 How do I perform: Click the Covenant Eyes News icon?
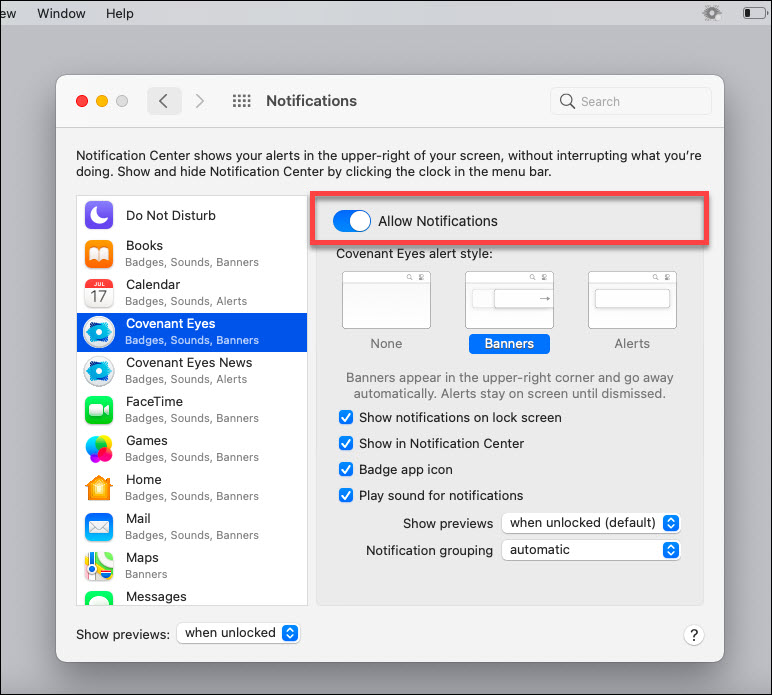tap(99, 371)
